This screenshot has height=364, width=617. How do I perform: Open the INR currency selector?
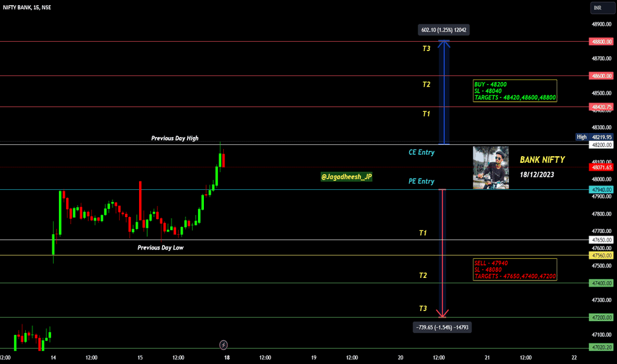[x=602, y=8]
